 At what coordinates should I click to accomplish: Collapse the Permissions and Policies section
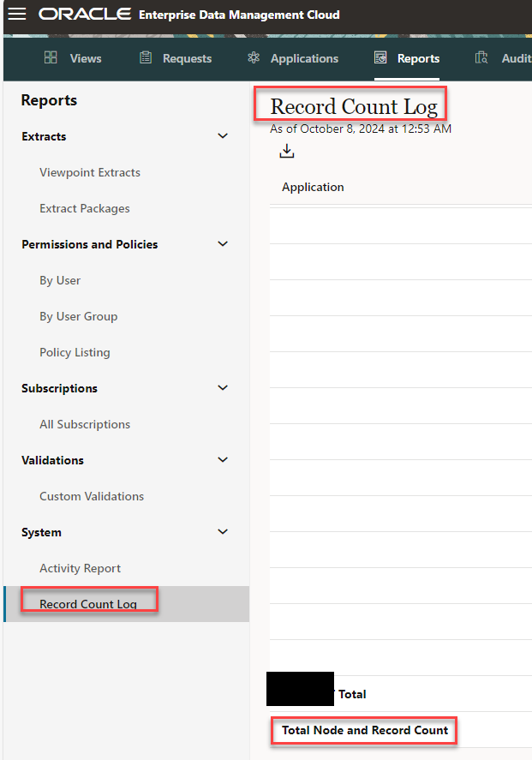click(222, 243)
